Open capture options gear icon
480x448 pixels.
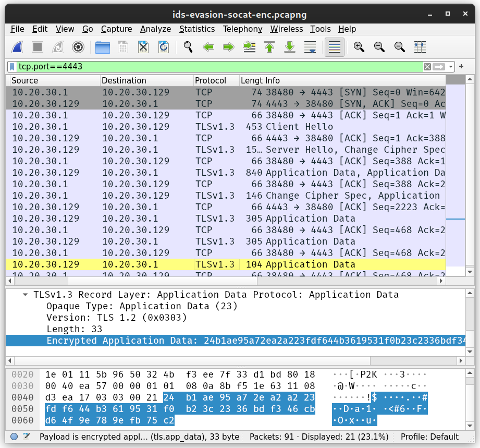point(78,47)
